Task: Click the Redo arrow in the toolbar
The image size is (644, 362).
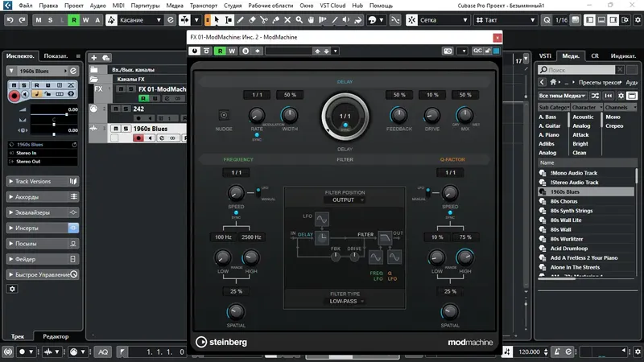Action: pos(23,19)
